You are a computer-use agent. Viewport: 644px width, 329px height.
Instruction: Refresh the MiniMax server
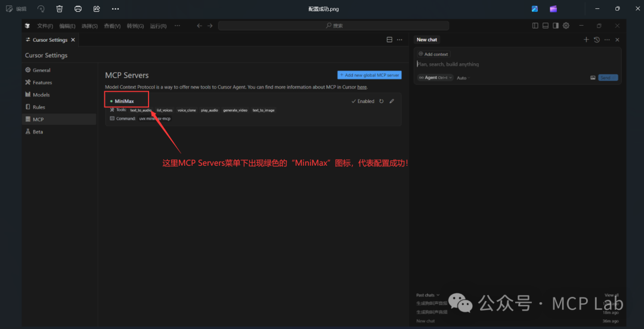(x=382, y=101)
